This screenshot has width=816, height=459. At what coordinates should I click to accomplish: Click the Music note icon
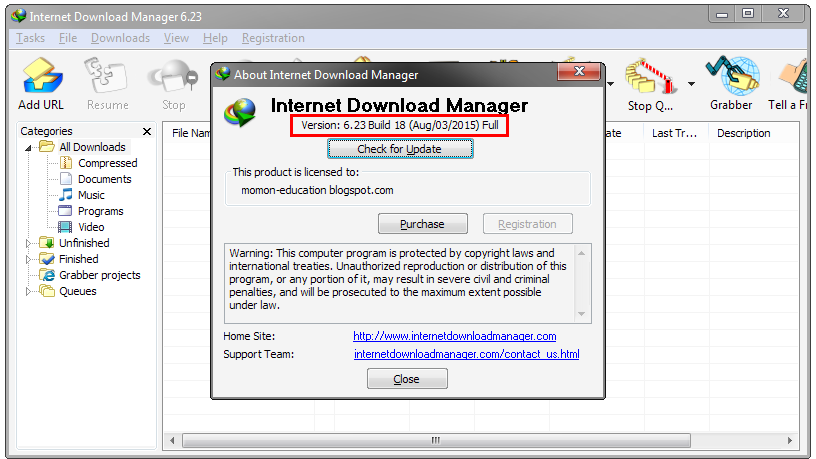point(66,195)
